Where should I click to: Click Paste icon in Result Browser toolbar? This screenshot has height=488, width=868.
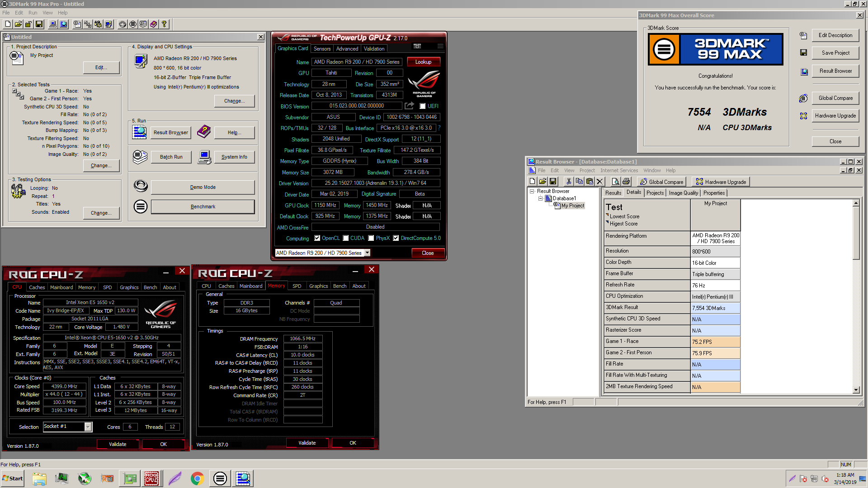pyautogui.click(x=590, y=182)
